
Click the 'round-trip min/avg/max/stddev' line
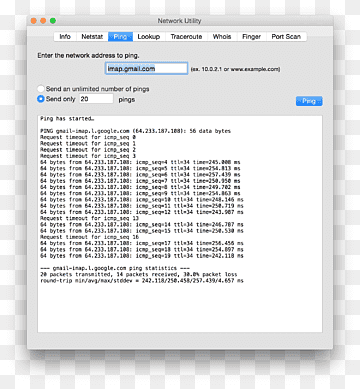point(142,281)
